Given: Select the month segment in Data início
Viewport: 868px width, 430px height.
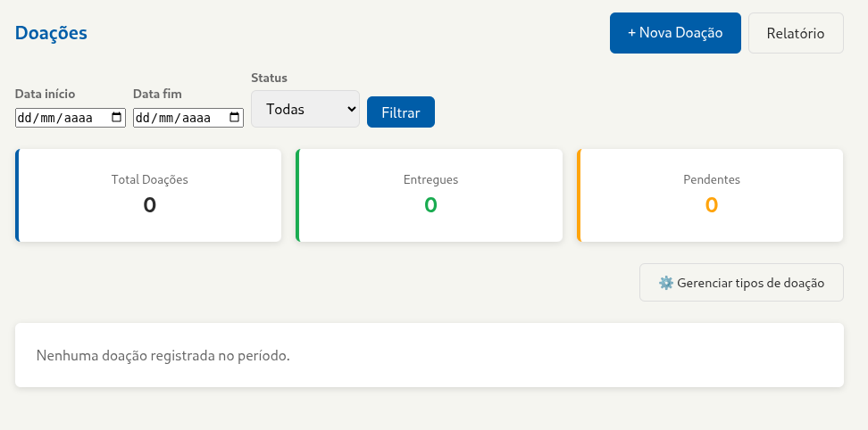Looking at the screenshot, I should [x=47, y=117].
